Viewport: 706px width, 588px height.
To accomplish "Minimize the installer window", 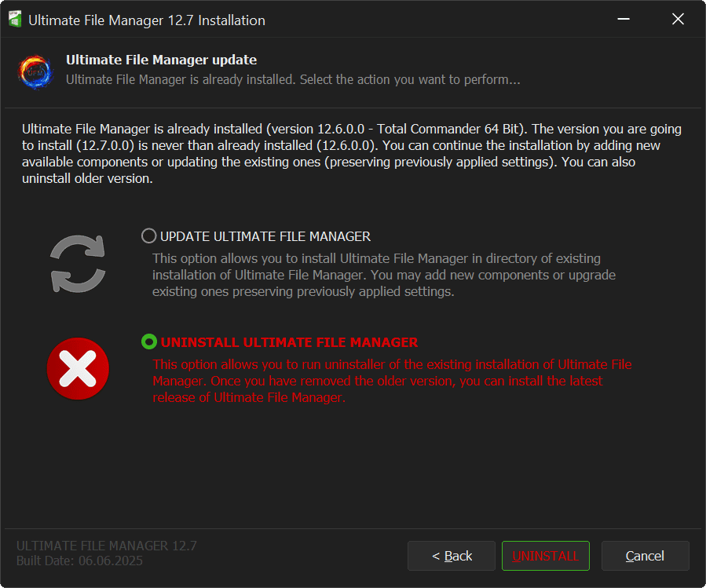I will (x=623, y=20).
